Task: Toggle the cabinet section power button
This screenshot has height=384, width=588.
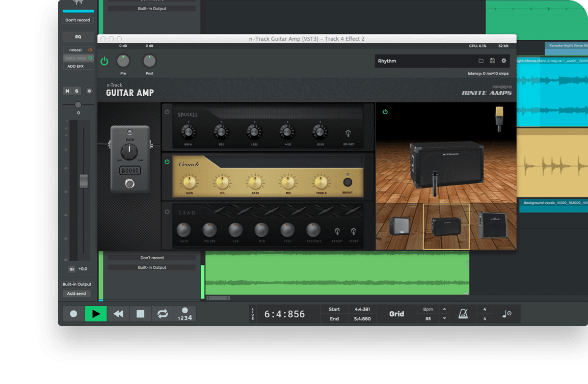Action: (x=385, y=112)
